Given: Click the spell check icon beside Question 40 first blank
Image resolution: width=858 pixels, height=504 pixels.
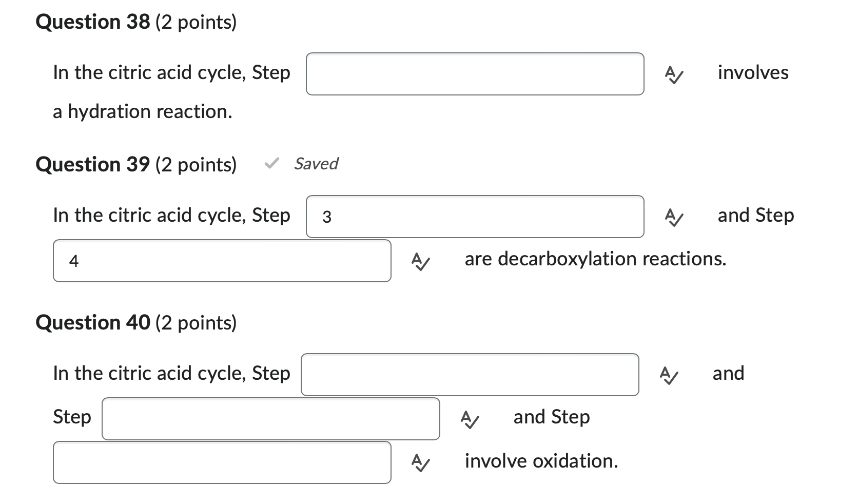Looking at the screenshot, I should tap(669, 375).
